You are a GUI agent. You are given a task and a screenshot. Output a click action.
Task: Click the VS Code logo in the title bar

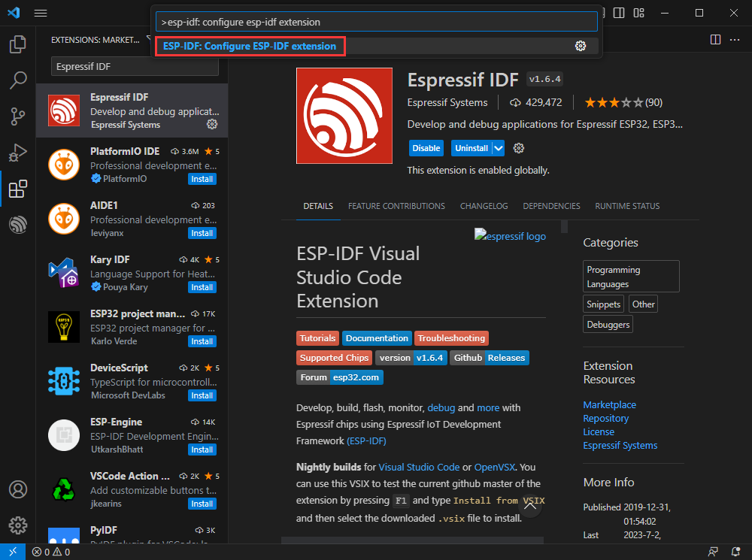point(14,13)
